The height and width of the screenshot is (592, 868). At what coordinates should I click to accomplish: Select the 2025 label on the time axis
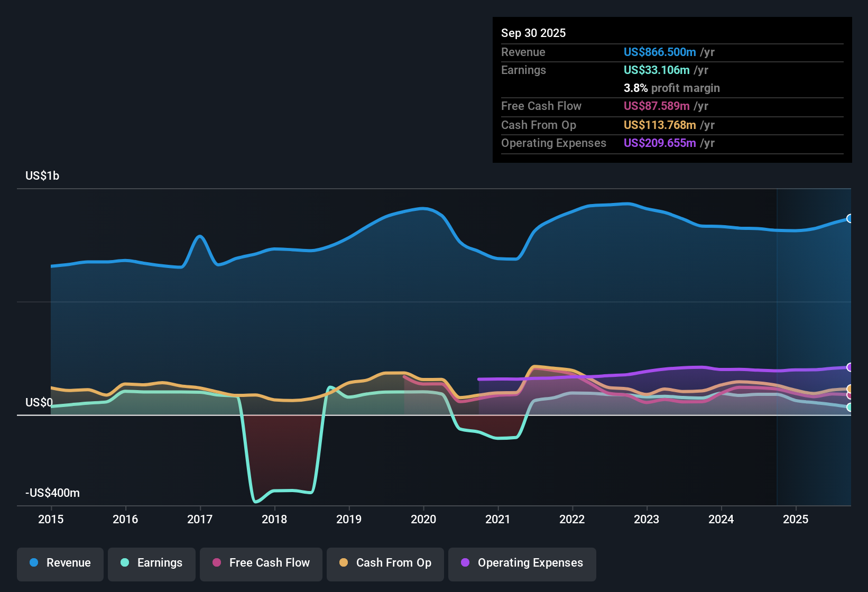point(796,520)
